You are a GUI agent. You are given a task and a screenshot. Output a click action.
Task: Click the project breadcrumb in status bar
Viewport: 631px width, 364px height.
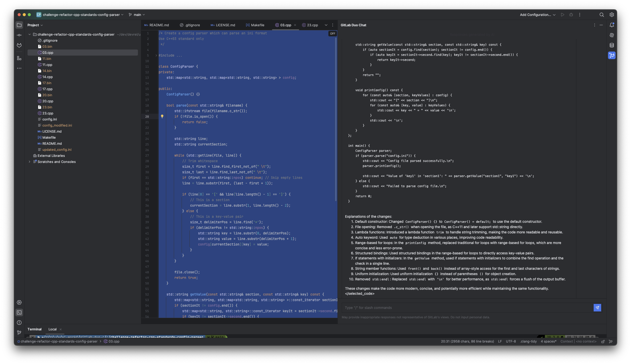(x=57, y=342)
